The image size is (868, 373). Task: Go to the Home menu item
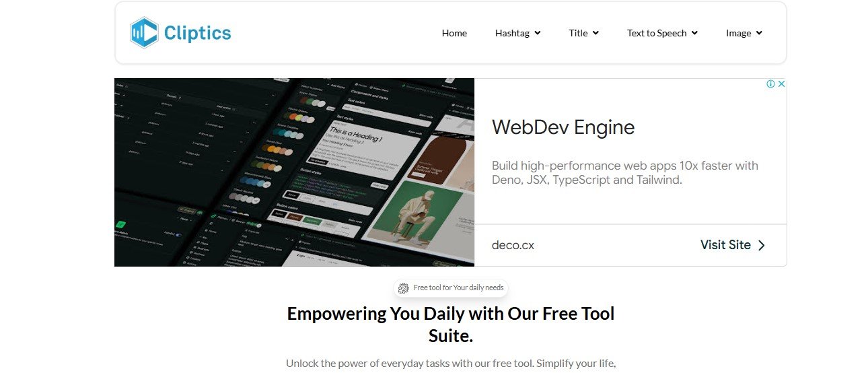pos(454,33)
